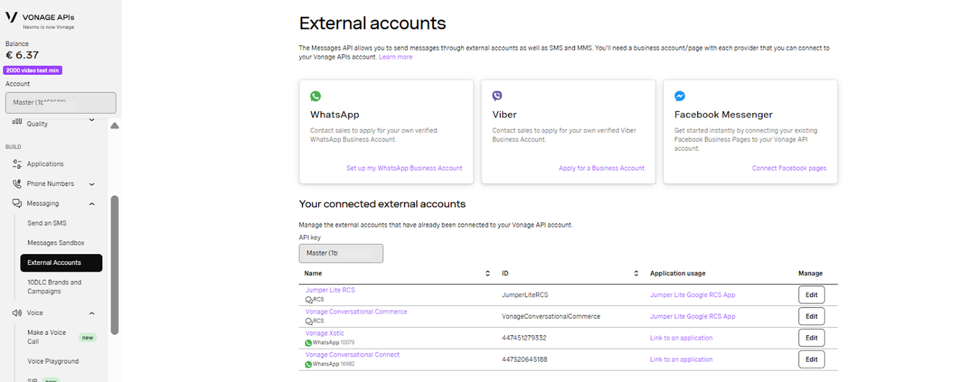The width and height of the screenshot is (980, 382).
Task: Sort table by ID column arrows
Action: (636, 274)
